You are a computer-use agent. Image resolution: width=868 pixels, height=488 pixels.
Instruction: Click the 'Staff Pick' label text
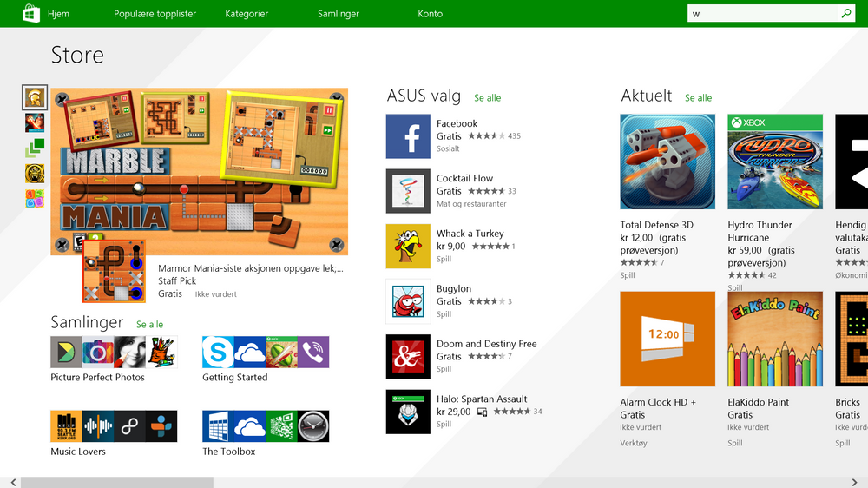pos(177,280)
